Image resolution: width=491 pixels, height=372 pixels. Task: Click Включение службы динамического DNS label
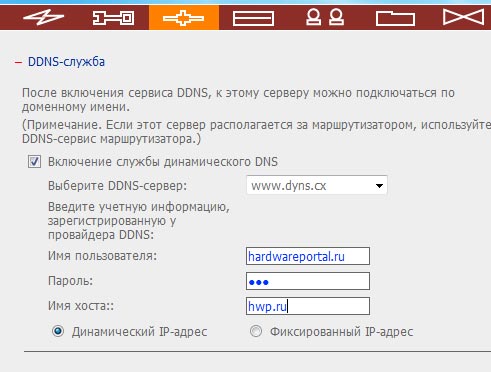click(x=163, y=162)
